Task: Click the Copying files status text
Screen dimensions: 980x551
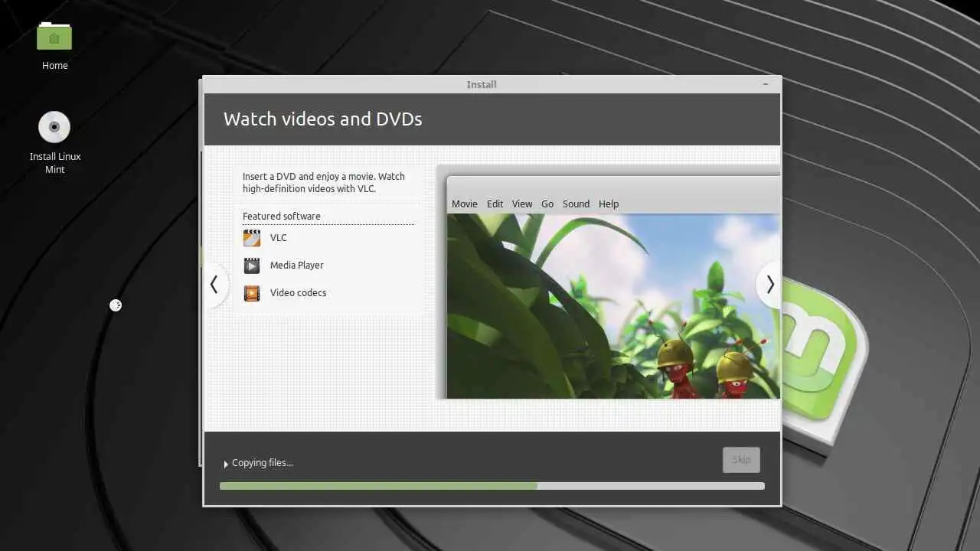Action: point(263,463)
